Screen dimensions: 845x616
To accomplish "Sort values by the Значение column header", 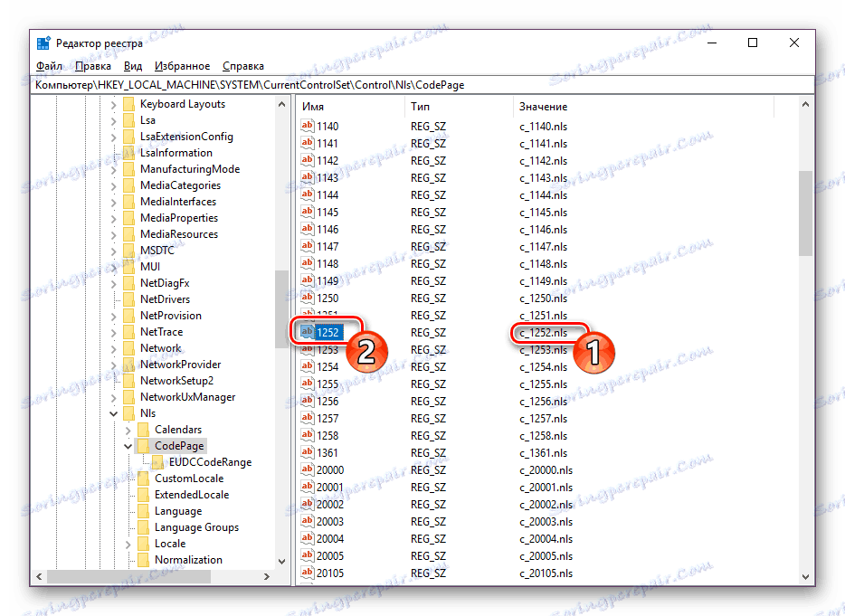I will 643,107.
